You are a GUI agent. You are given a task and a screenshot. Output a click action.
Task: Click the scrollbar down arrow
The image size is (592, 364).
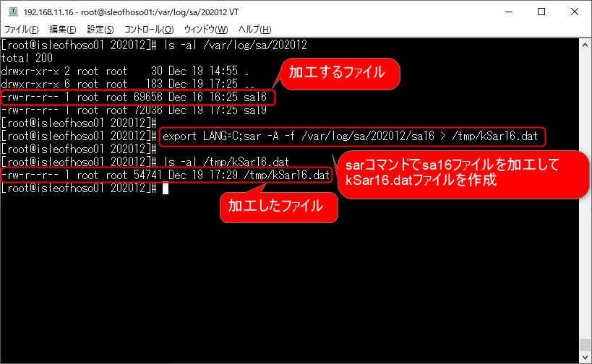585,357
